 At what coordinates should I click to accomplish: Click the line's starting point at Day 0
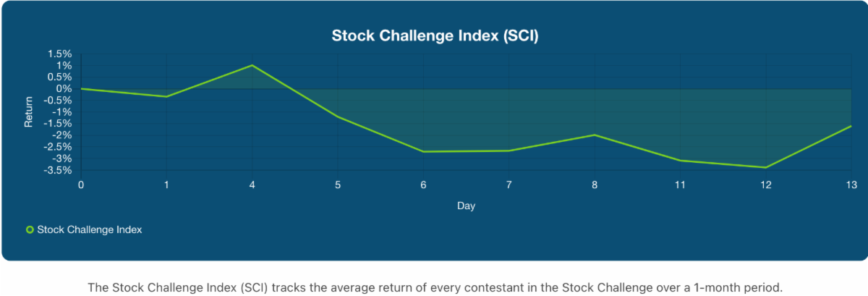coord(81,88)
